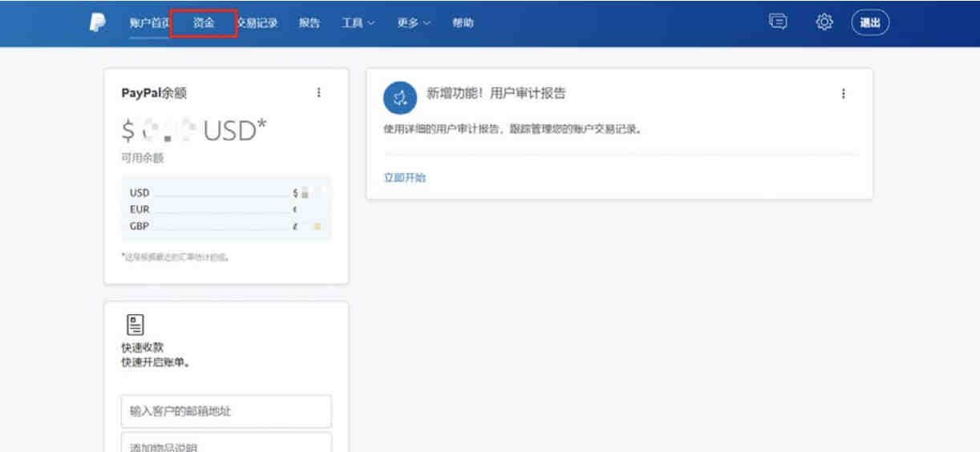Focus the 添加物品说明 field
The width and height of the screenshot is (980, 452).
(226, 442)
